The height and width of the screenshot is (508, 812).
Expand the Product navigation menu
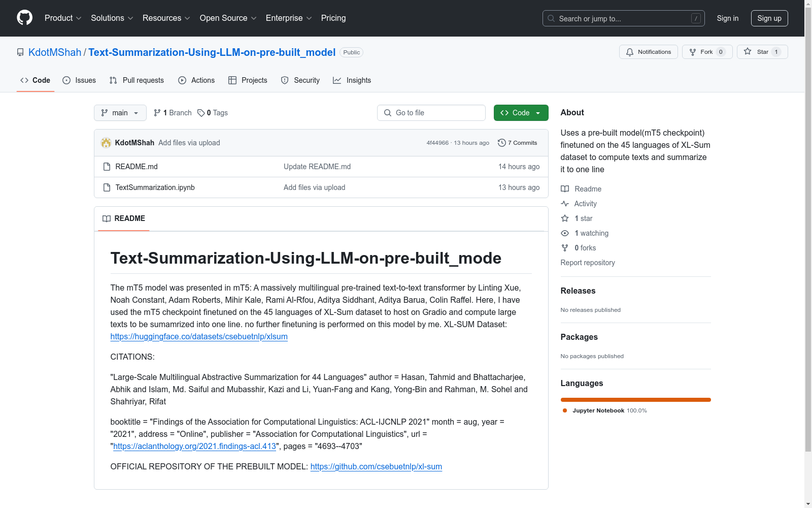pos(63,18)
